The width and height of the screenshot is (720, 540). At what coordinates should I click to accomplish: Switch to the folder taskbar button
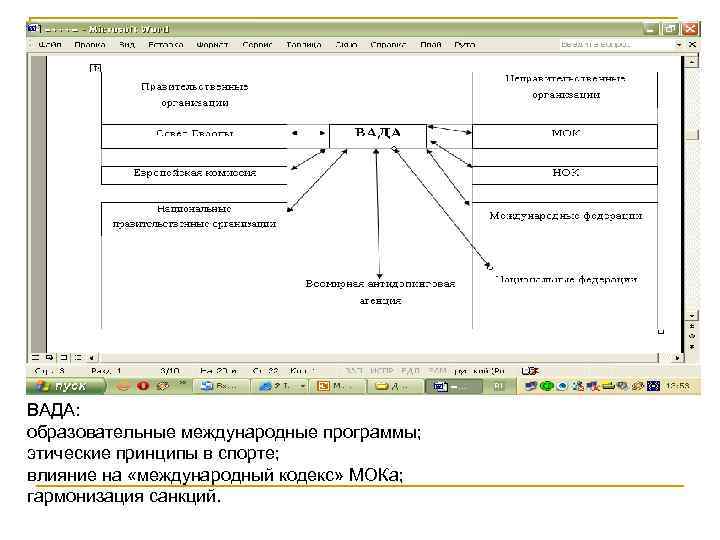[395, 387]
